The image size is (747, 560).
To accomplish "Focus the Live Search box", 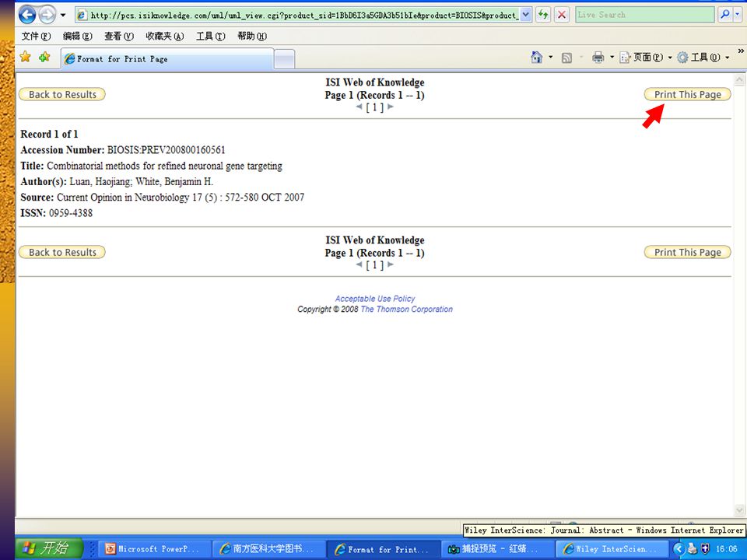I will coord(644,15).
